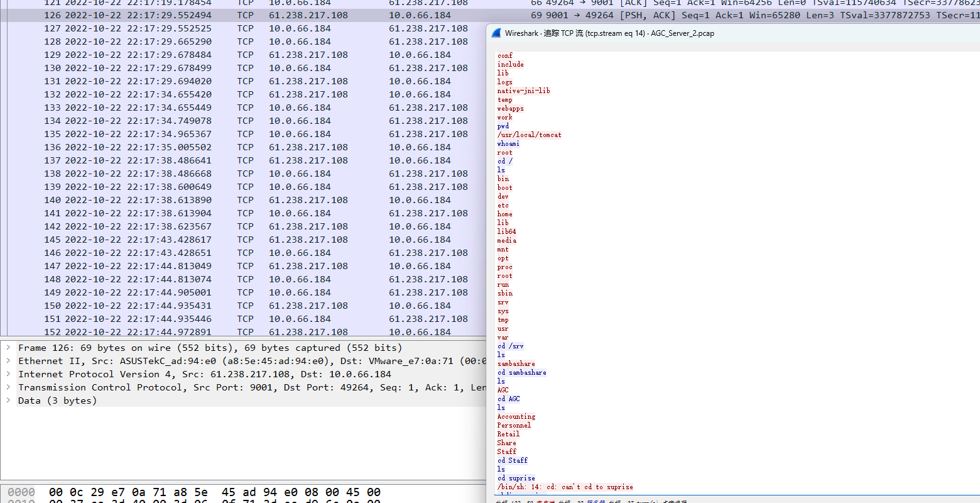Click the 'Accounting' line in stream
Image resolution: width=980 pixels, height=503 pixels.
(x=516, y=416)
